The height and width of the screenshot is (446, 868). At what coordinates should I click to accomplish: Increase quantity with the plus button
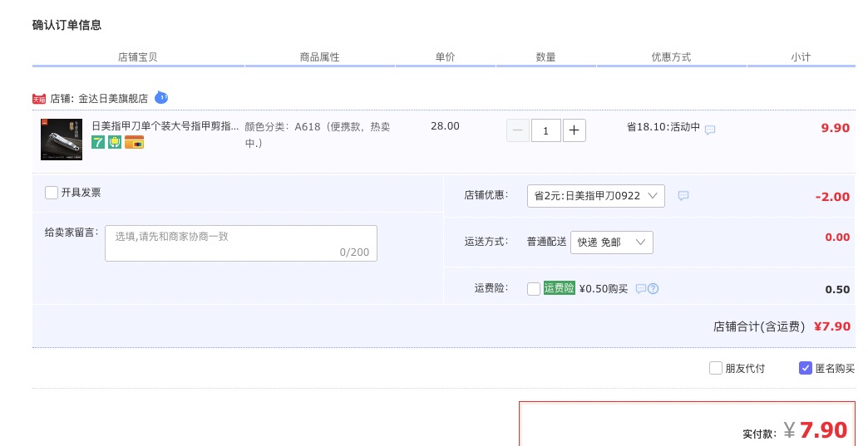(574, 130)
